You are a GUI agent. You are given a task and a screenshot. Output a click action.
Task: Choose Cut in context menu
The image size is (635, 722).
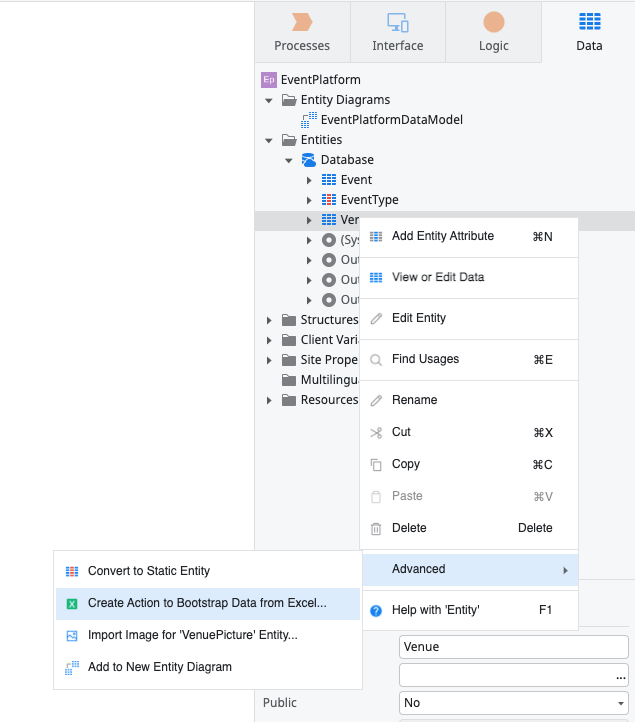469,432
